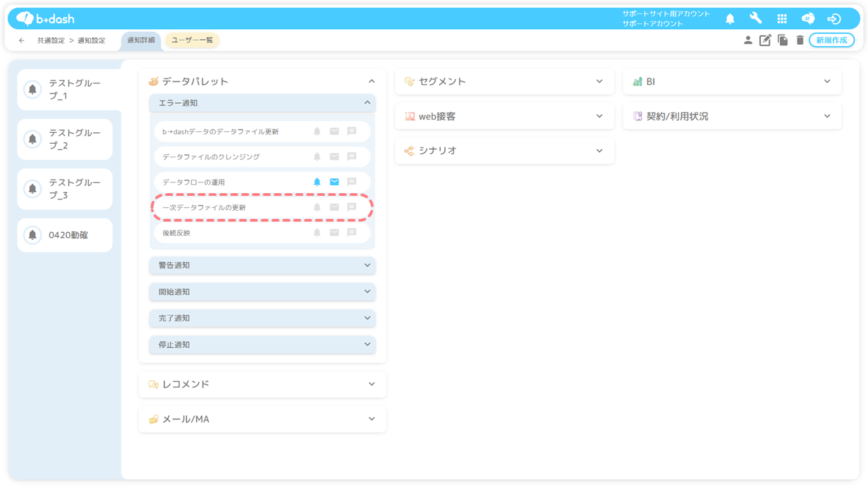The image size is (868, 488).
Task: Expand the シナリオ panel
Action: [x=505, y=151]
